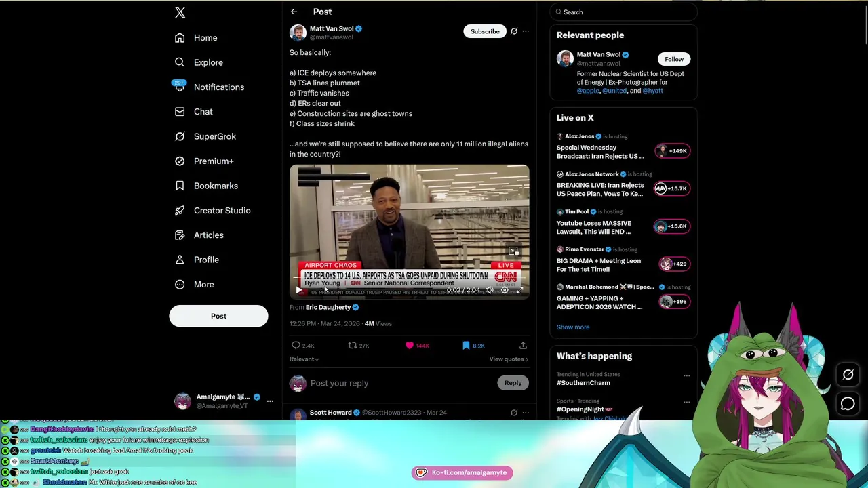This screenshot has width=868, height=488.
Task: Open Marshal Bohemond's GAMING + YAPPING stream
Action: tap(623, 298)
